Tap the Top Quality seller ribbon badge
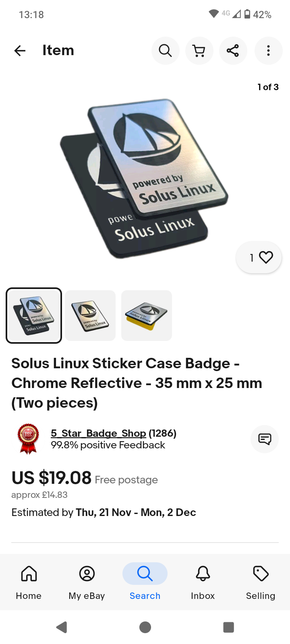This screenshot has height=644, width=290. 28,439
